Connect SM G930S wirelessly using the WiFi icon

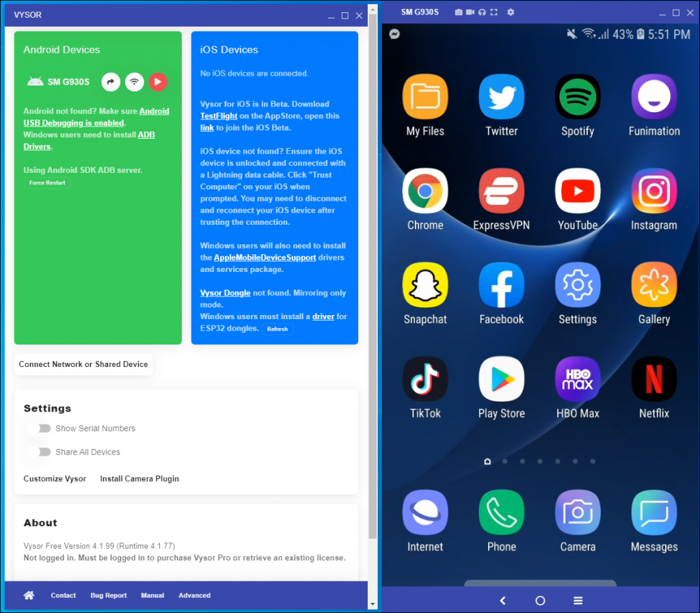(x=134, y=82)
